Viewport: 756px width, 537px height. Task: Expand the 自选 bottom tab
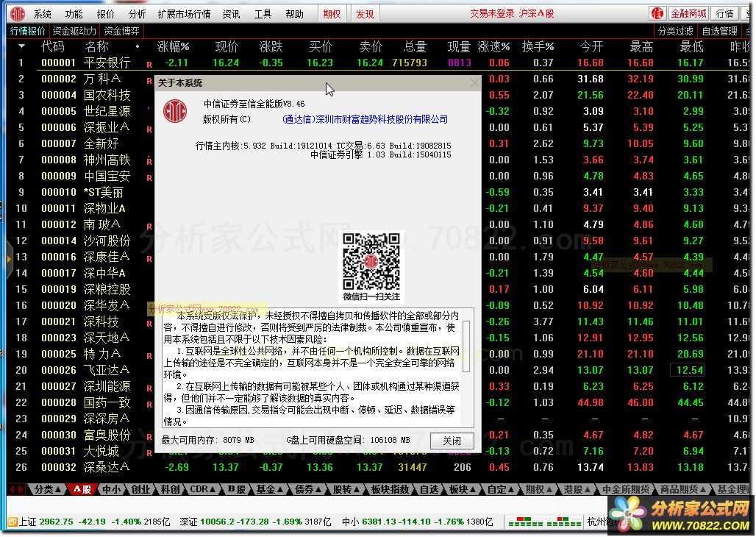429,489
